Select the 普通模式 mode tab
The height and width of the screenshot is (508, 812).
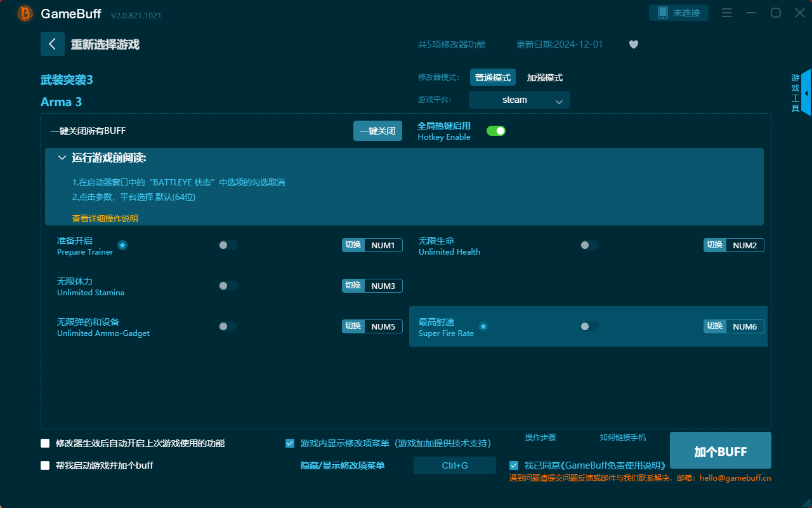[x=492, y=77]
